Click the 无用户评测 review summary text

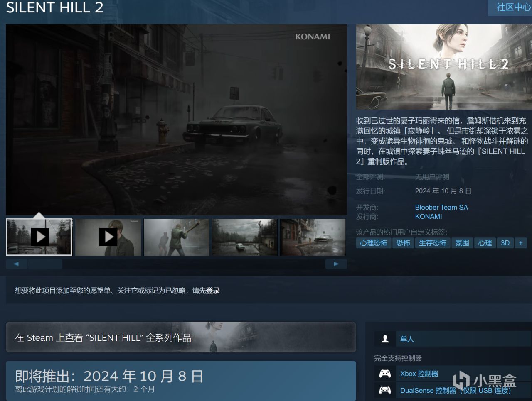[432, 177]
